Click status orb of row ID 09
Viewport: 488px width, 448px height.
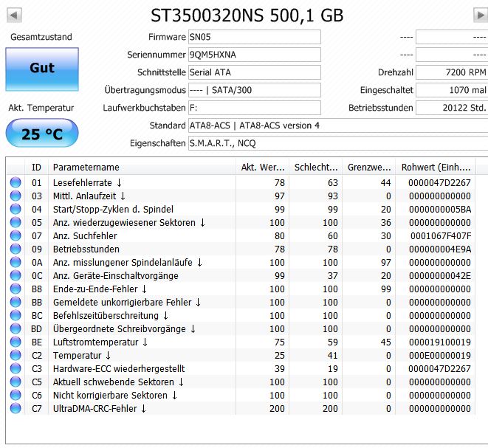pyautogui.click(x=16, y=249)
